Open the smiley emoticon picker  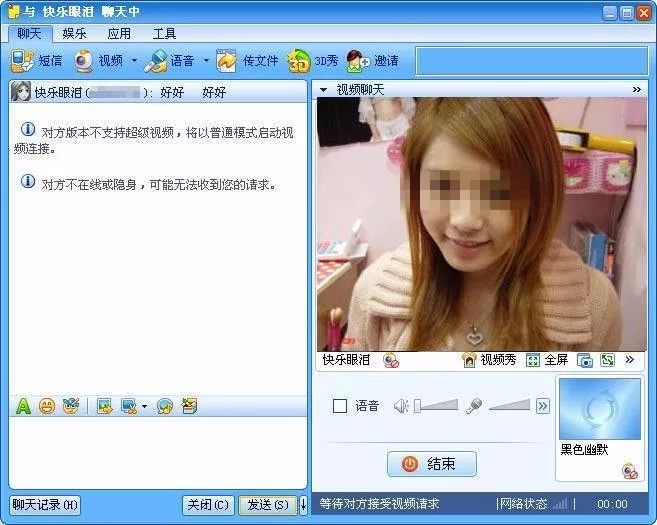47,406
